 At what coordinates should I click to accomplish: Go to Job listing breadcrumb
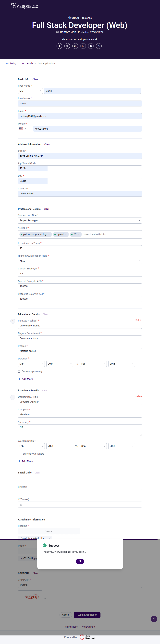coord(11,64)
